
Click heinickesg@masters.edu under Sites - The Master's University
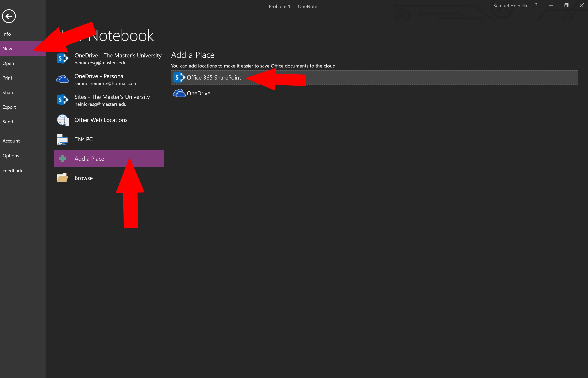point(101,104)
